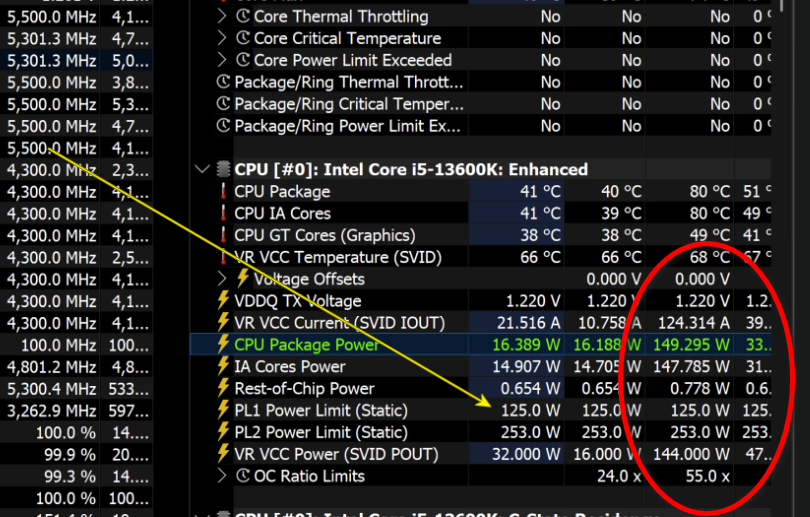Select the CPU GT Cores (Graphics) row
810x517 pixels.
(480, 235)
